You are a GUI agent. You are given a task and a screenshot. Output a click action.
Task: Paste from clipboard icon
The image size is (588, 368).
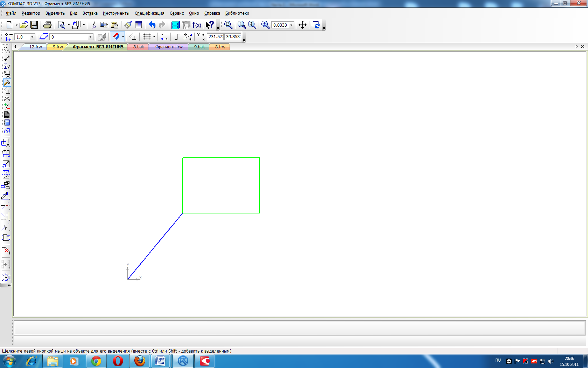pos(114,25)
